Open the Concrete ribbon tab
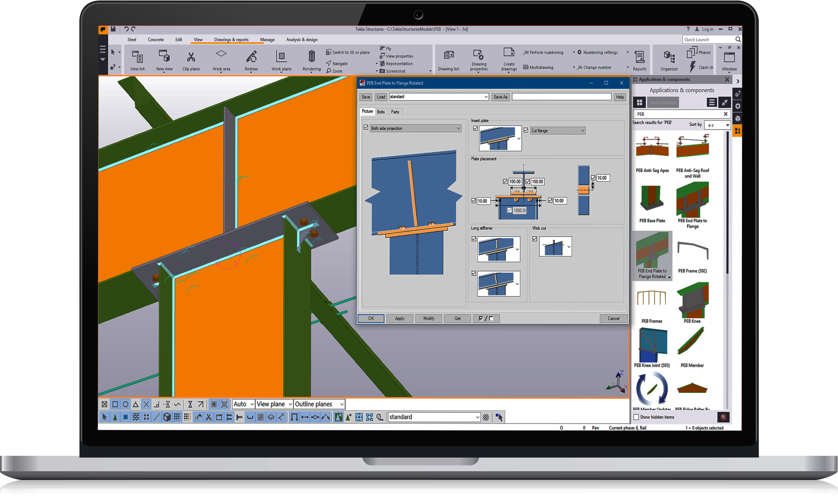 coord(155,39)
